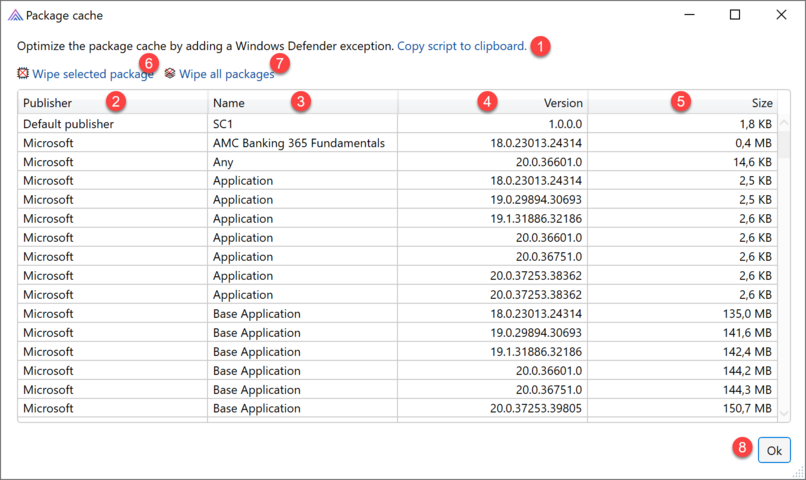Click the Package cache app icon in title bar
Image resolution: width=806 pixels, height=480 pixels.
[x=15, y=15]
